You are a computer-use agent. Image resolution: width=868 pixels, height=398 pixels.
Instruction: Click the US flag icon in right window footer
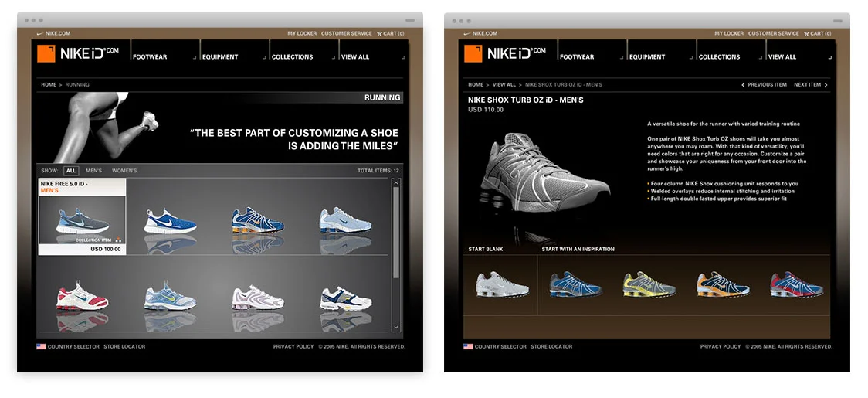pos(468,346)
